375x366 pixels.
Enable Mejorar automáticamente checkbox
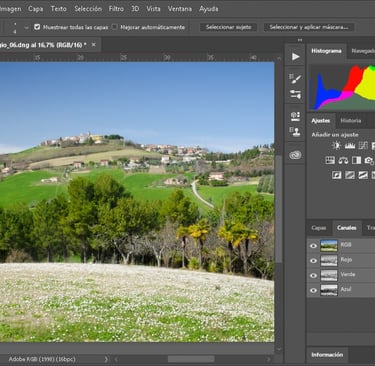coord(115,27)
